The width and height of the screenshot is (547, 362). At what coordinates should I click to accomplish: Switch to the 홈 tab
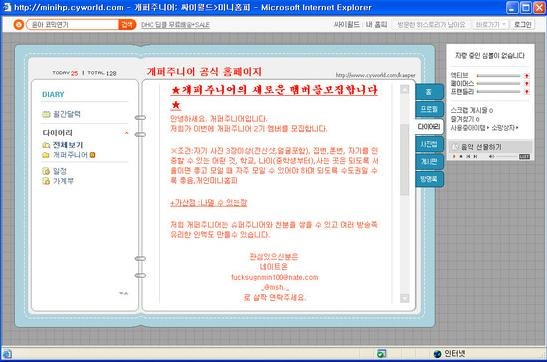429,92
